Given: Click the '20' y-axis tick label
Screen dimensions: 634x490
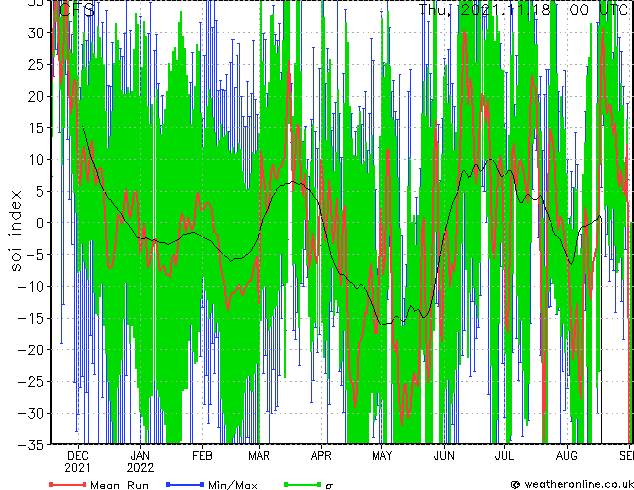Looking at the screenshot, I should point(36,96).
